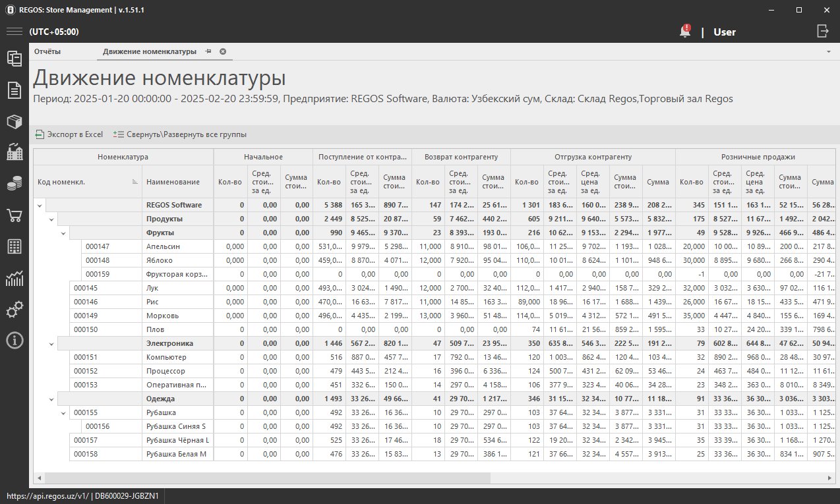Open the coins finance icon in sidebar

15,184
